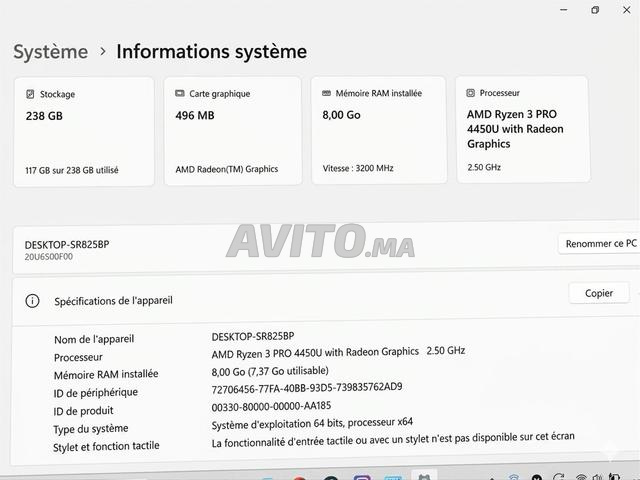Select the 117 GB sur 238 GB utilisé text
Image resolution: width=640 pixels, height=480 pixels.
click(x=71, y=170)
